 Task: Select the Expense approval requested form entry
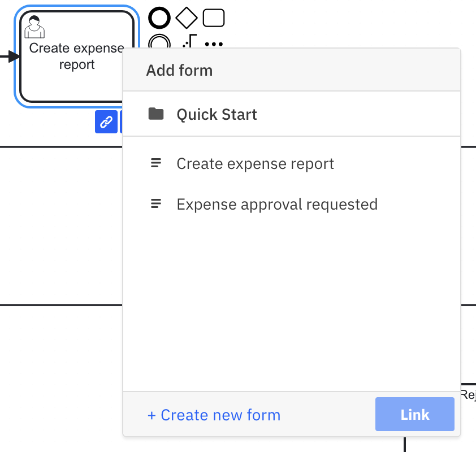277,204
